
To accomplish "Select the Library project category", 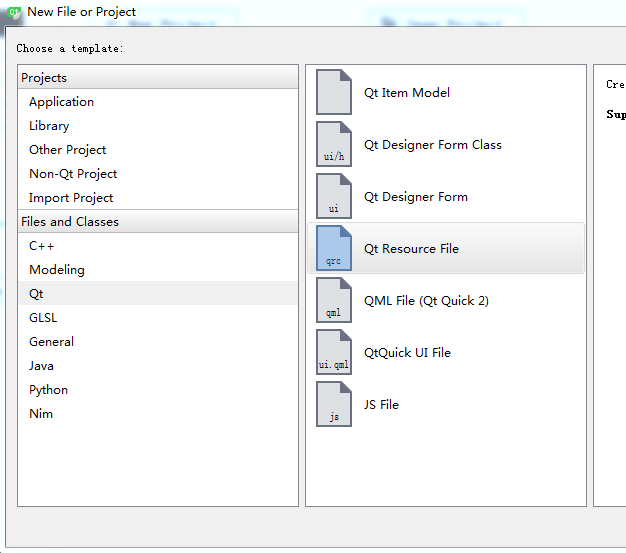I will click(x=158, y=126).
